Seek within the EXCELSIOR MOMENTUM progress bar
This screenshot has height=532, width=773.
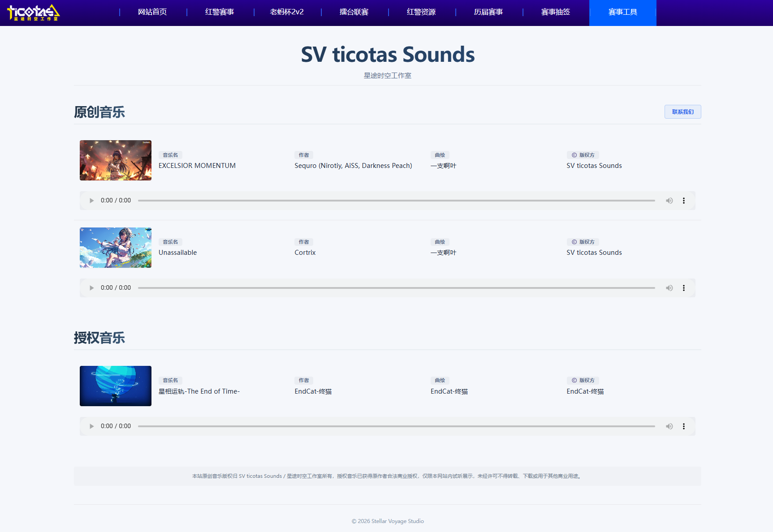(396, 201)
